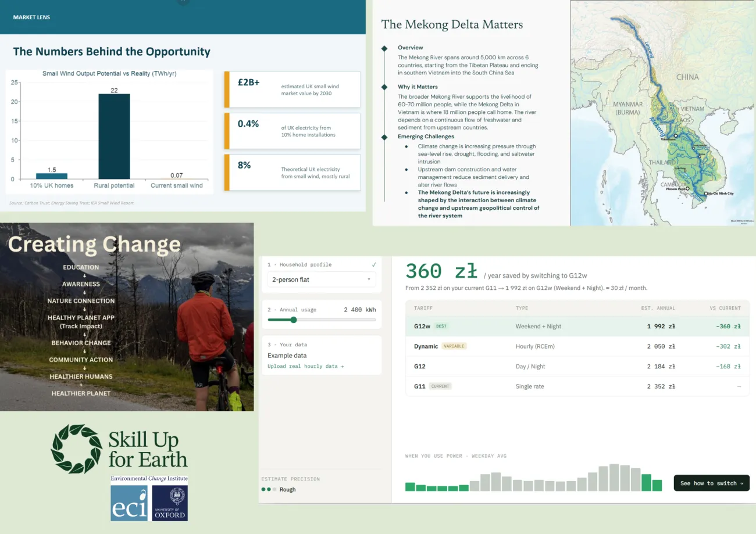Click the EST. ANNUAL column header
756x534 pixels.
pyautogui.click(x=658, y=308)
